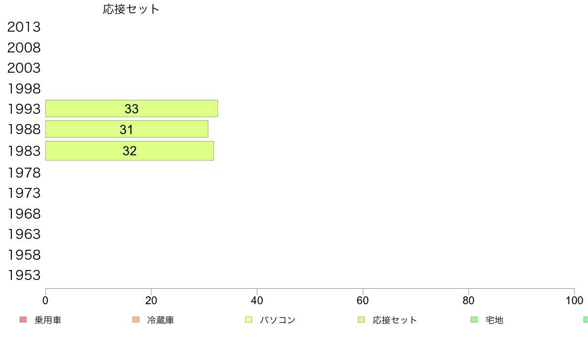Click the パソコン yellow legend swatch
This screenshot has width=588, height=364.
point(248,319)
